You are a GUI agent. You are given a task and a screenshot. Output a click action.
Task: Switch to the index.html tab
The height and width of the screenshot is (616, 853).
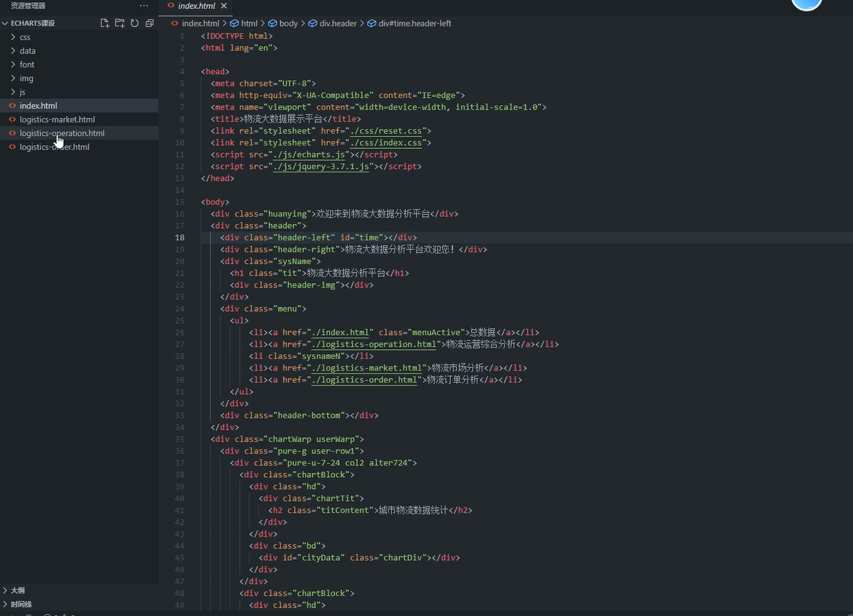[x=195, y=6]
